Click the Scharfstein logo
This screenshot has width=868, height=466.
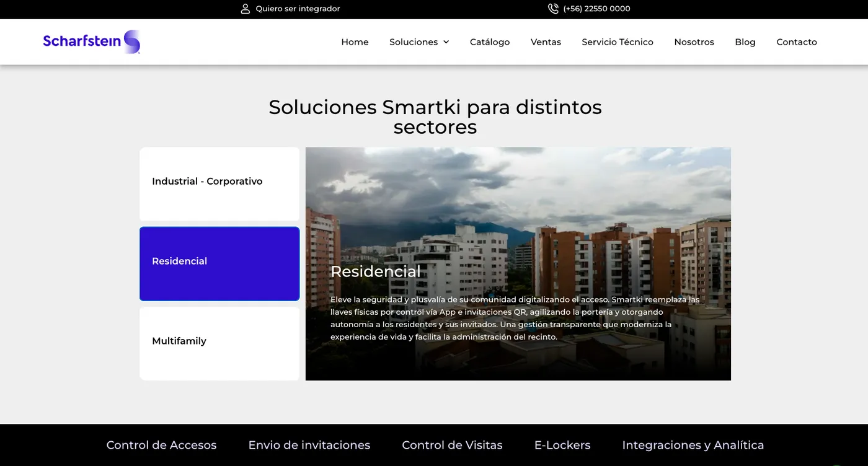coord(92,42)
